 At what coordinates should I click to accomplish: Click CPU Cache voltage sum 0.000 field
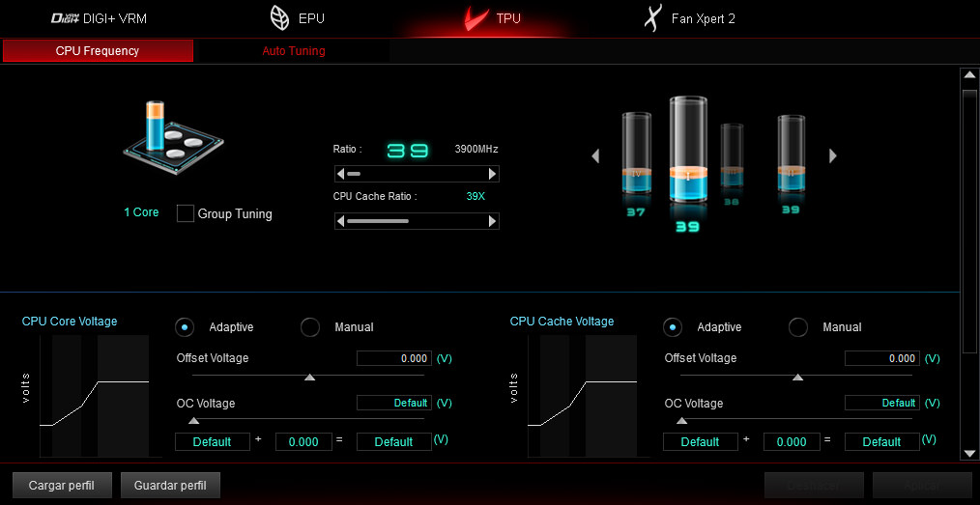point(792,441)
